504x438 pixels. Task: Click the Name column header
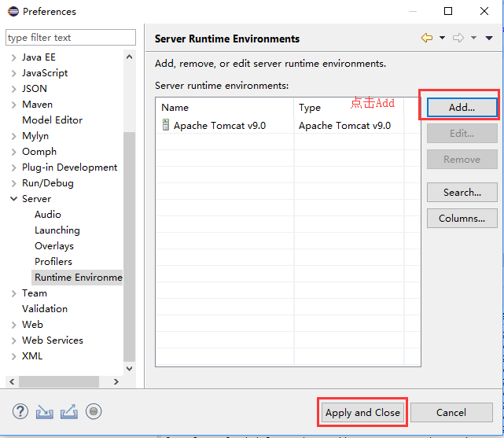tap(225, 107)
